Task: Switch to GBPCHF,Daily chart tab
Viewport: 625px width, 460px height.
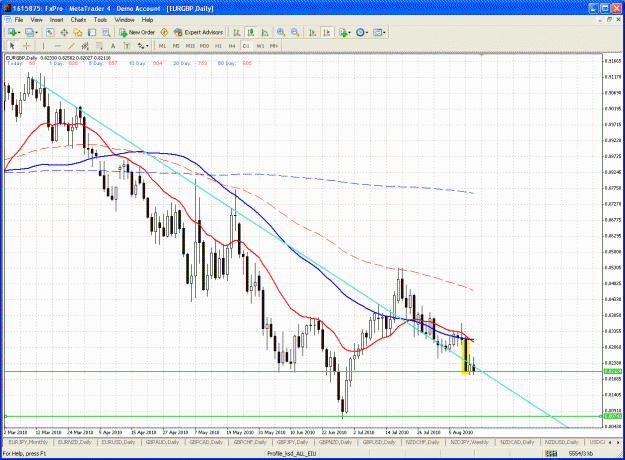Action: click(x=250, y=442)
